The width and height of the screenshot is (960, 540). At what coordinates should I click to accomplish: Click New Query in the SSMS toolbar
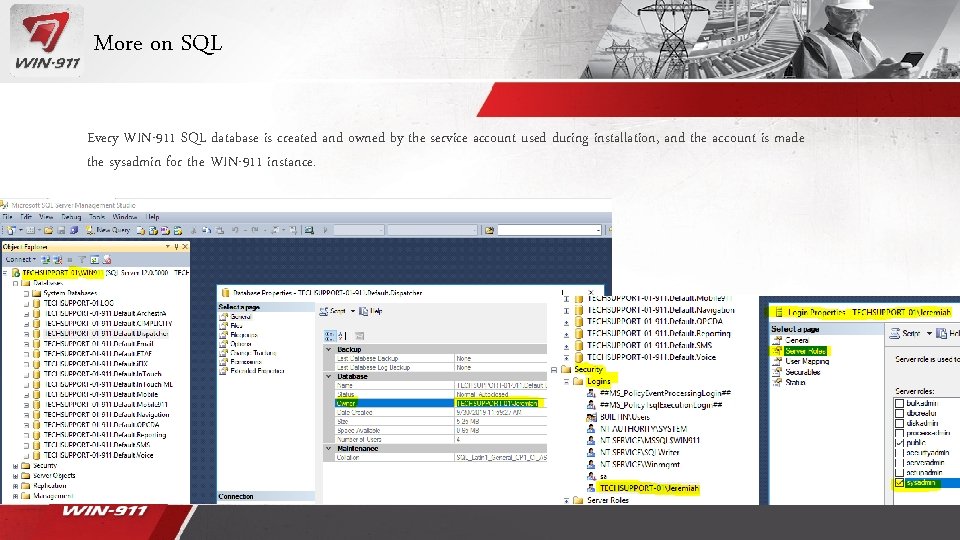[108, 230]
